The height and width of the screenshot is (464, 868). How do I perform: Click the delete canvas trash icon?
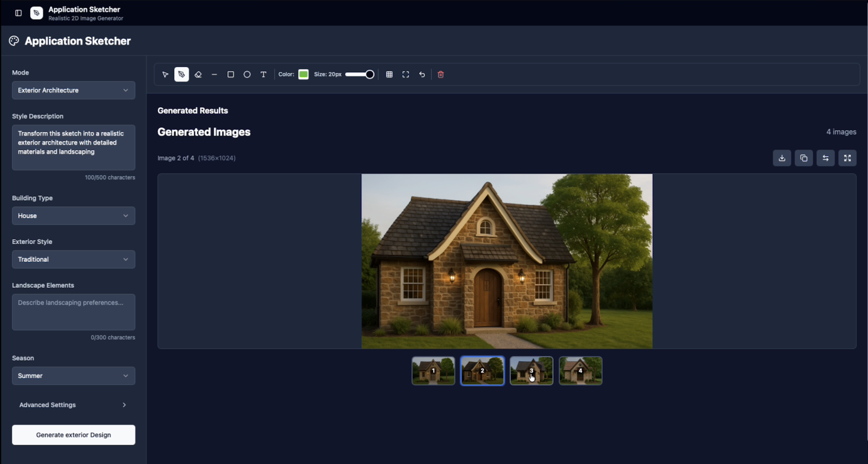[x=440, y=74]
